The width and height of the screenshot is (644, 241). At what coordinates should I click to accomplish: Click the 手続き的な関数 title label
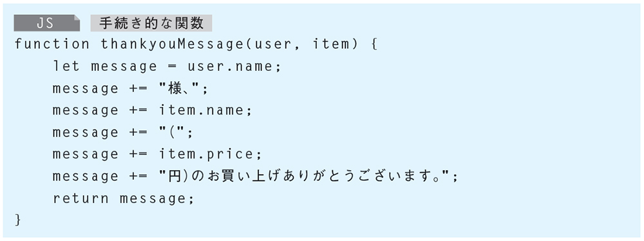[151, 23]
